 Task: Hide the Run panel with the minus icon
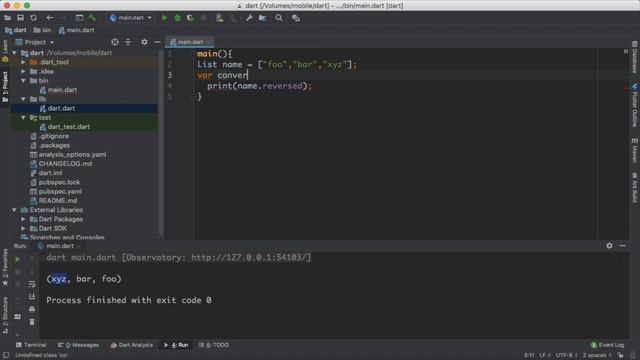[x=622, y=246]
